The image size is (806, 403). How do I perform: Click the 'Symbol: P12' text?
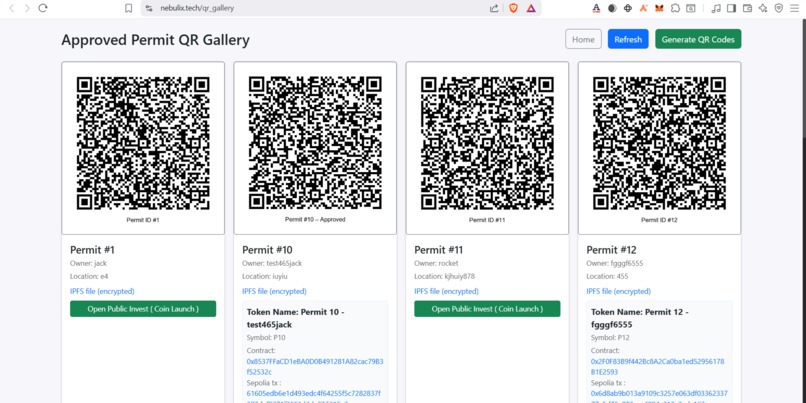click(610, 338)
